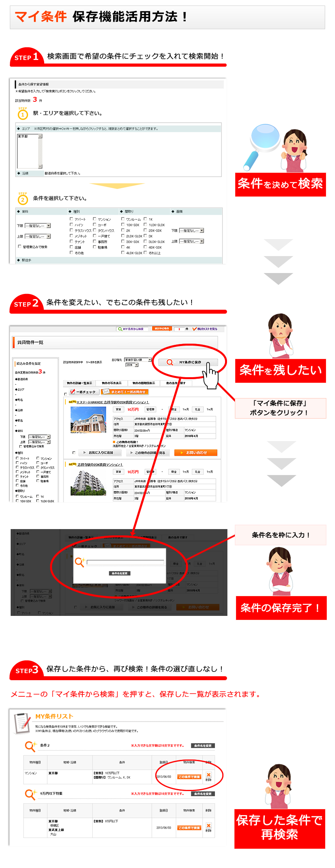
Task: Check the マンション checkbox in Step 1 form
Action: 95,219
